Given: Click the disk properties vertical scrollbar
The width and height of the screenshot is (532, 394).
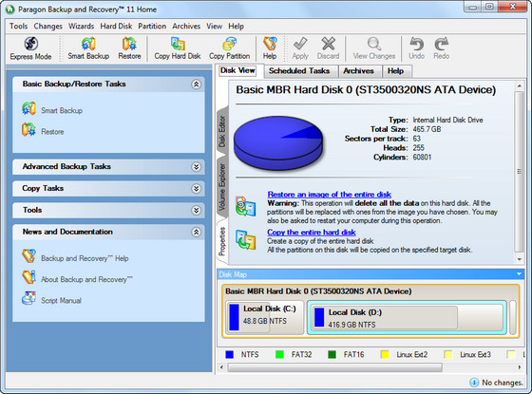Looking at the screenshot, I should pyautogui.click(x=519, y=171).
